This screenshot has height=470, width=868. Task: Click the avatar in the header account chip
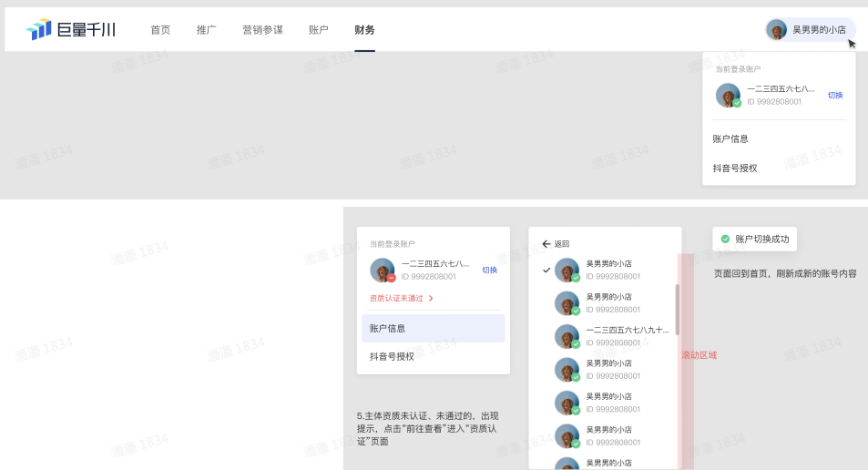[777, 30]
